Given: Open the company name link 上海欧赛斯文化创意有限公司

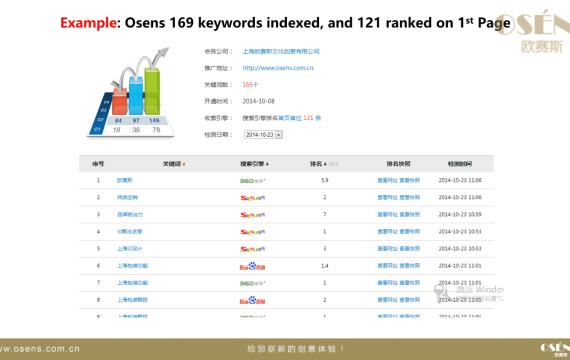Looking at the screenshot, I should (x=281, y=51).
